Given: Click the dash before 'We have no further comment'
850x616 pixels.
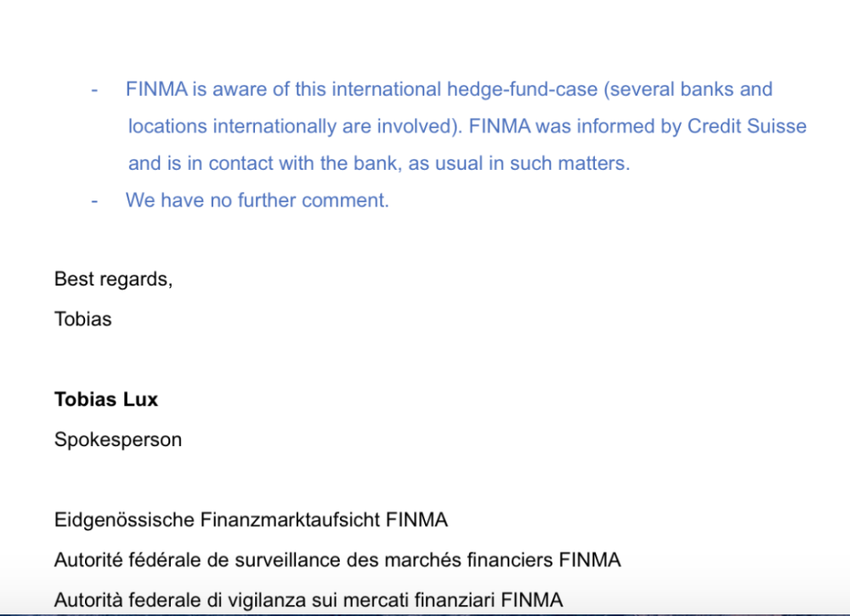Looking at the screenshot, I should click(94, 201).
